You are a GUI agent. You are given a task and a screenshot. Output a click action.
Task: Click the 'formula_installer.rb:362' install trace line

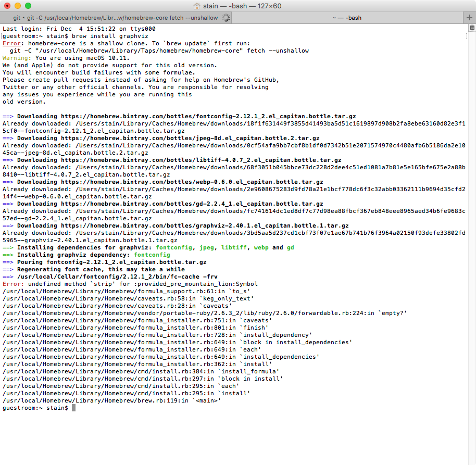coord(137,364)
